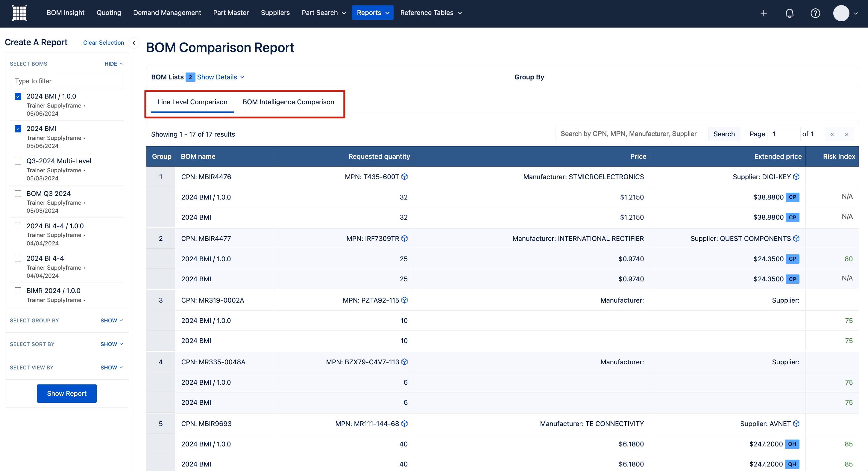Click the cube icon next to Supplier AVNET

pos(796,424)
